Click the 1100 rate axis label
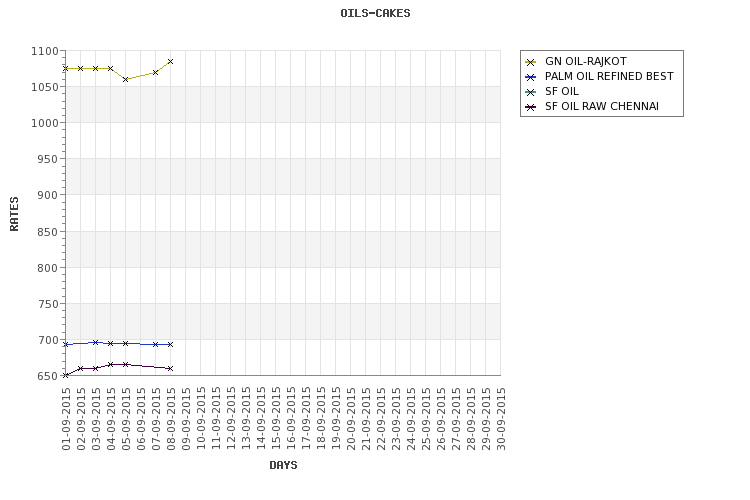The height and width of the screenshot is (500, 750). click(x=45, y=51)
